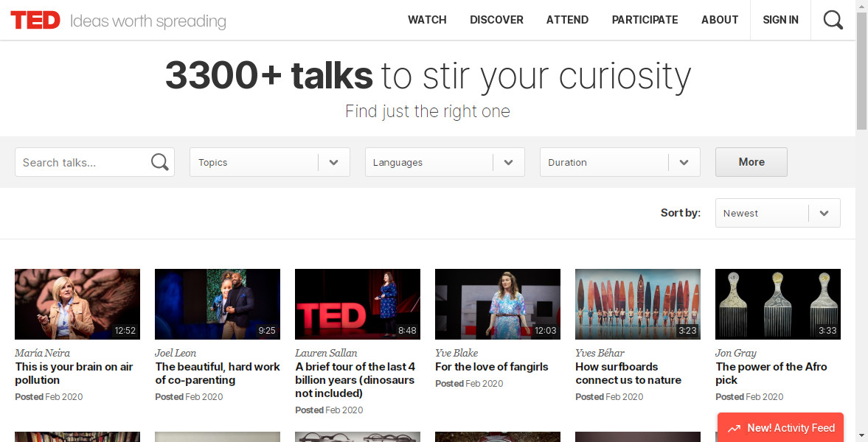Viewport: 868px width, 442px height.
Task: Click the 3:33 duration badge
Action: click(827, 330)
